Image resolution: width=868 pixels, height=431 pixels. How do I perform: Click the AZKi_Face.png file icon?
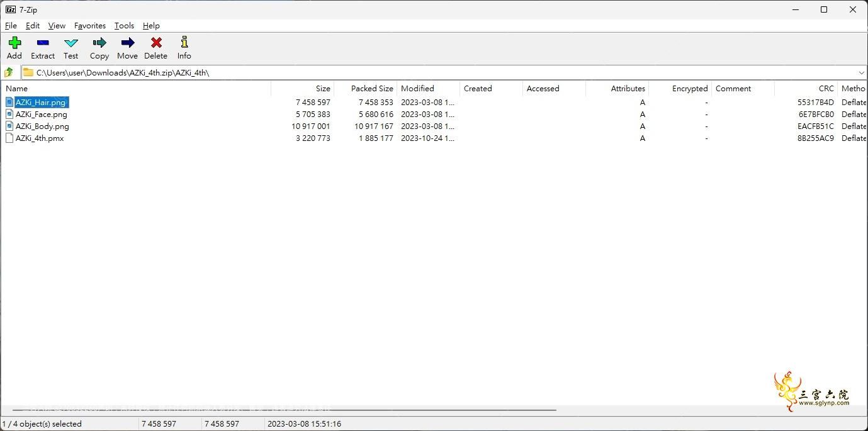coord(9,114)
